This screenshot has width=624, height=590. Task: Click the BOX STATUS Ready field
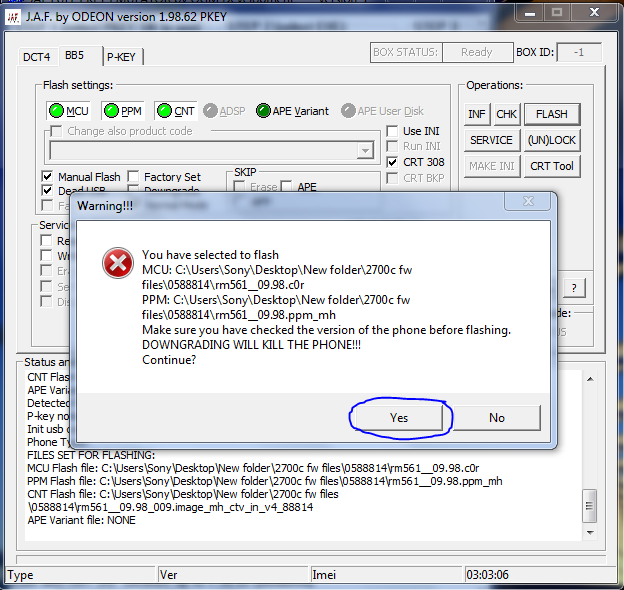point(477,52)
